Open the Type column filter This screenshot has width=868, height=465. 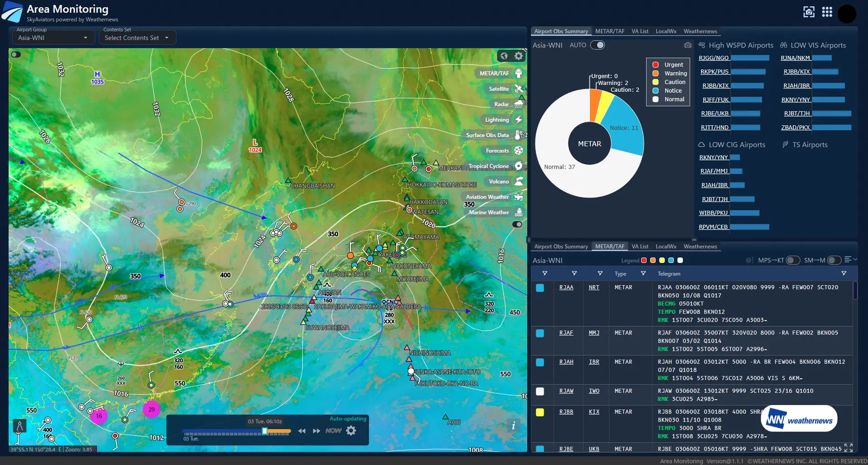tap(643, 273)
